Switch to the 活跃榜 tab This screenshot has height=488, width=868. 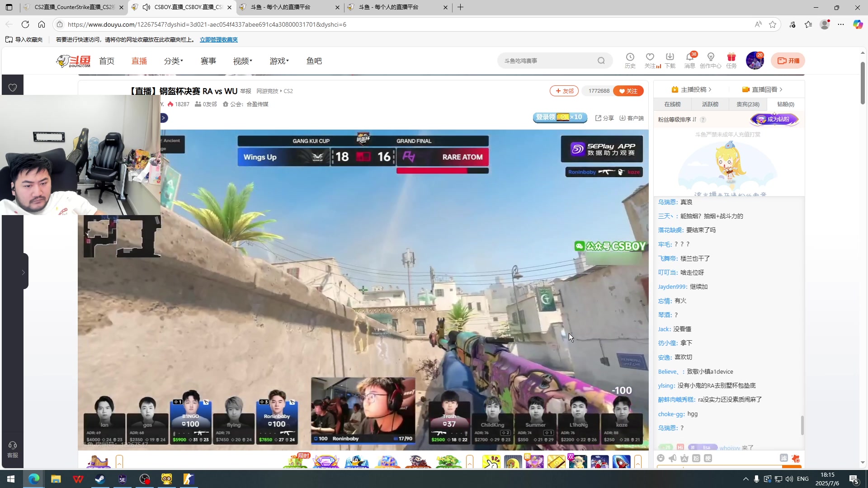point(710,104)
